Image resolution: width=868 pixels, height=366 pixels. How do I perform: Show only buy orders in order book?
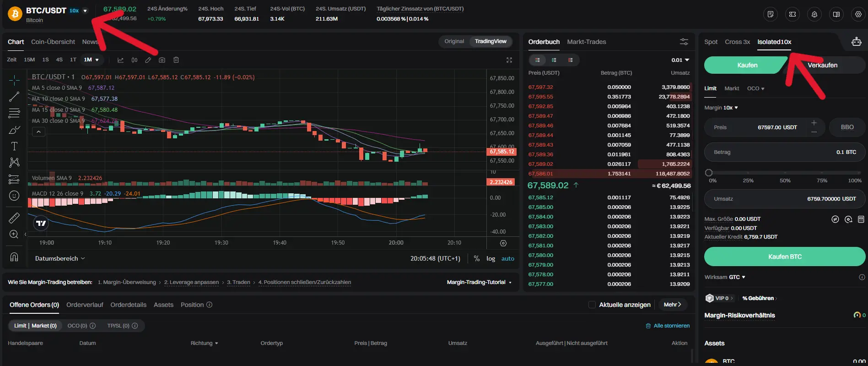coord(554,60)
